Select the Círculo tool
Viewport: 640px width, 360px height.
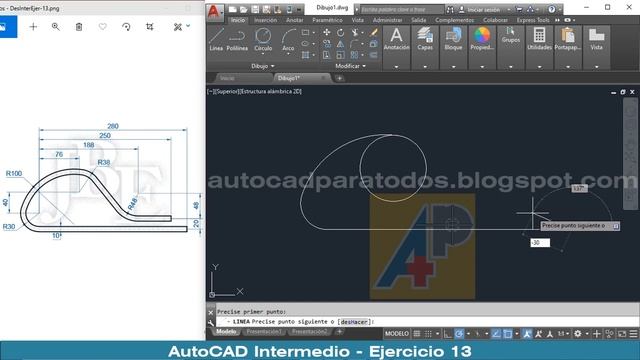(x=263, y=39)
